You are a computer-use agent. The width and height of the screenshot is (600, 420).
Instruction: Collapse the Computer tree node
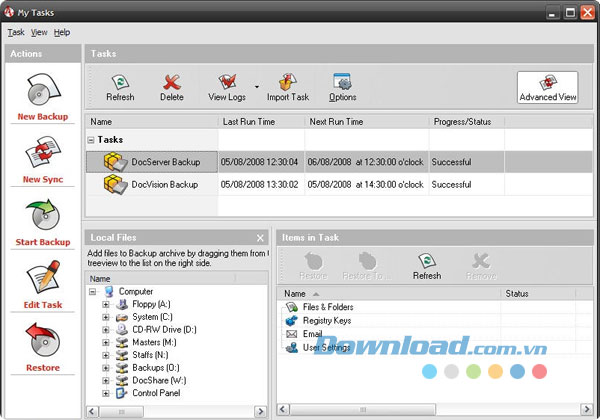tap(93, 291)
